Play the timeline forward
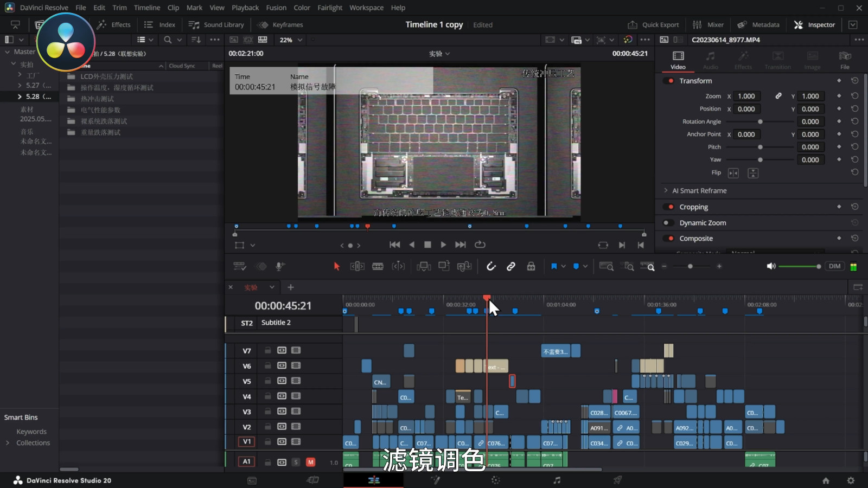Viewport: 868px width, 488px height. pos(443,245)
